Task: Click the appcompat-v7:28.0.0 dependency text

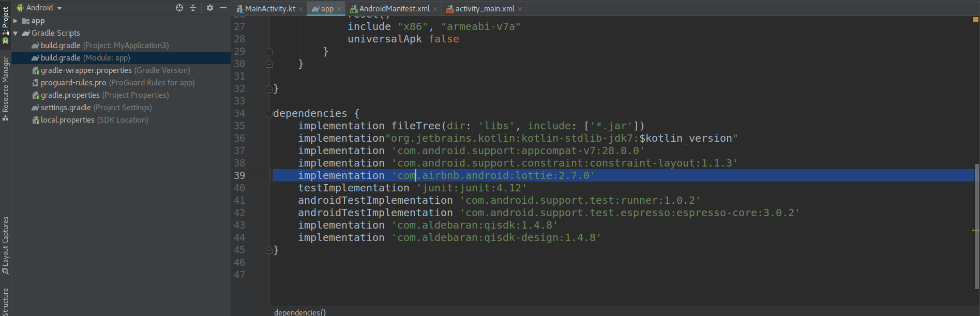Action: (x=518, y=151)
